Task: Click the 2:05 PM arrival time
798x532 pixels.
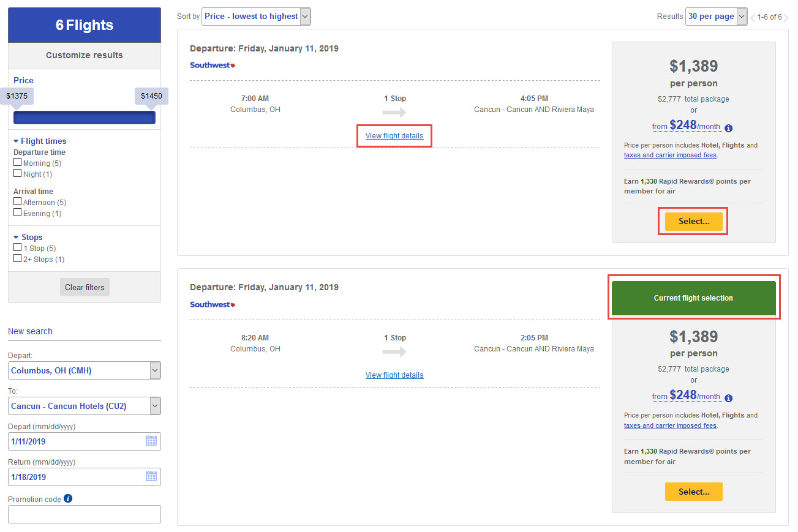Action: [534, 338]
